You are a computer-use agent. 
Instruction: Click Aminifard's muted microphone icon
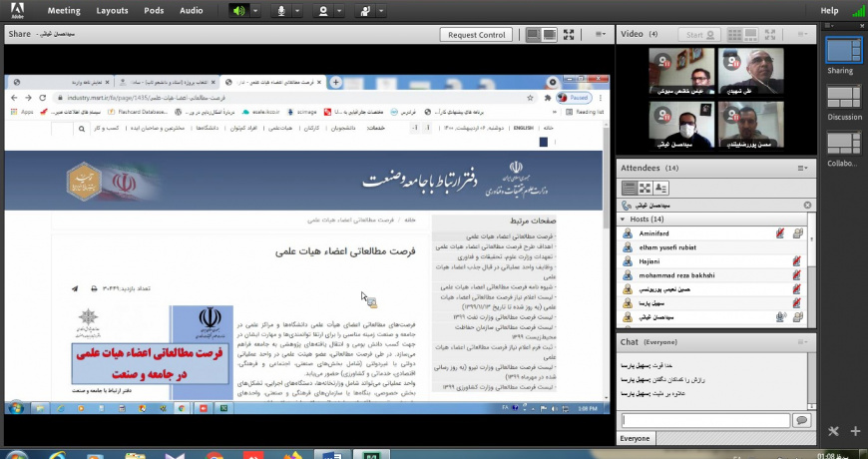point(779,233)
